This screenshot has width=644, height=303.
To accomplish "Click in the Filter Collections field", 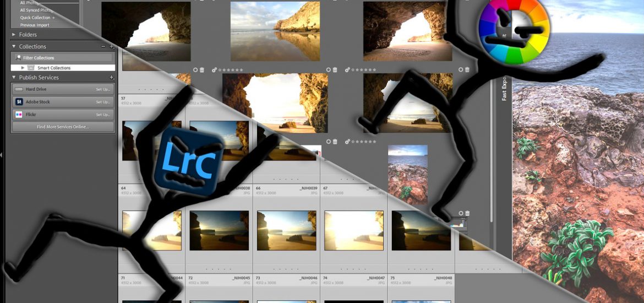I will pos(63,57).
